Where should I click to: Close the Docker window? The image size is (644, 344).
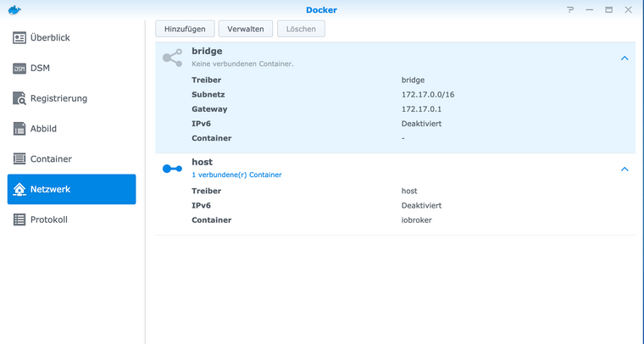point(628,10)
